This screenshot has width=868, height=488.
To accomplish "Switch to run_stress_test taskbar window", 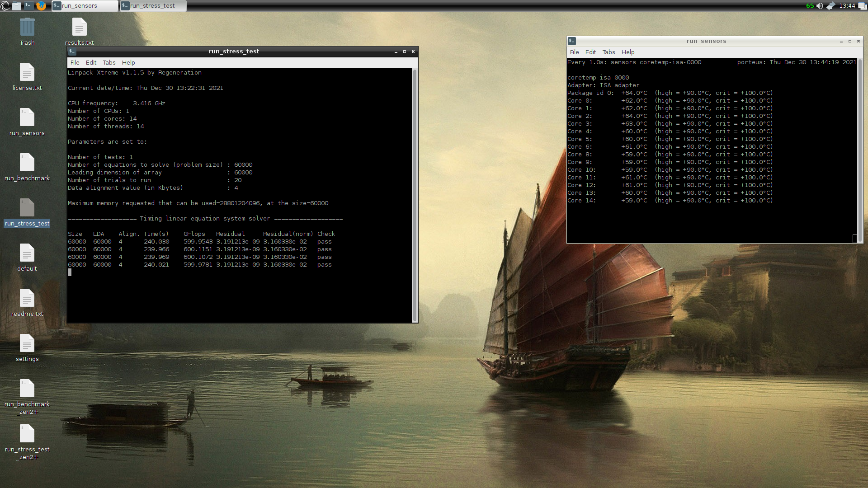I will tap(152, 6).
